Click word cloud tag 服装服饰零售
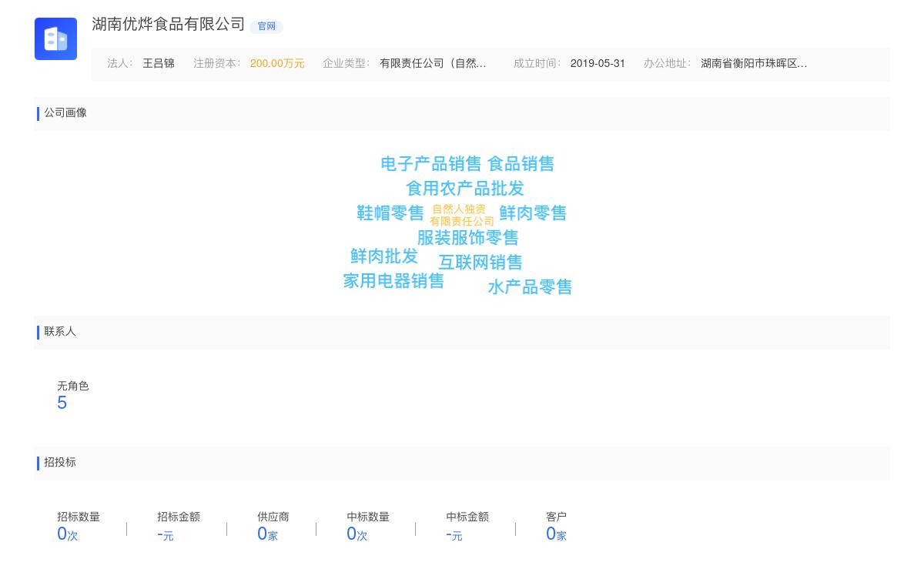This screenshot has width=924, height=579. pyautogui.click(x=467, y=238)
